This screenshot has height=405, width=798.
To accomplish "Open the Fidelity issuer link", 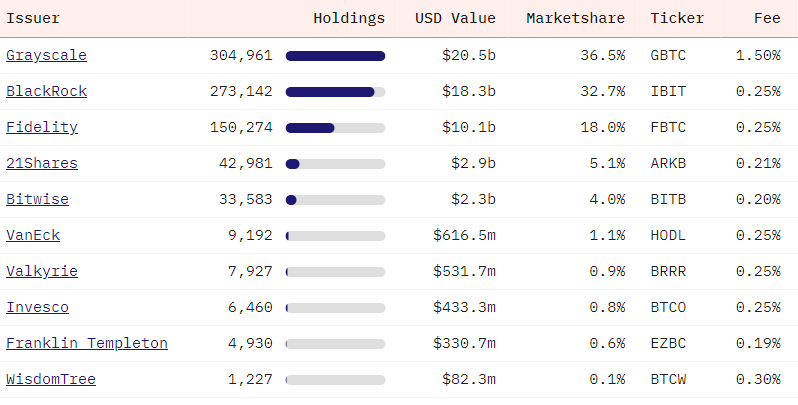I will pos(42,127).
